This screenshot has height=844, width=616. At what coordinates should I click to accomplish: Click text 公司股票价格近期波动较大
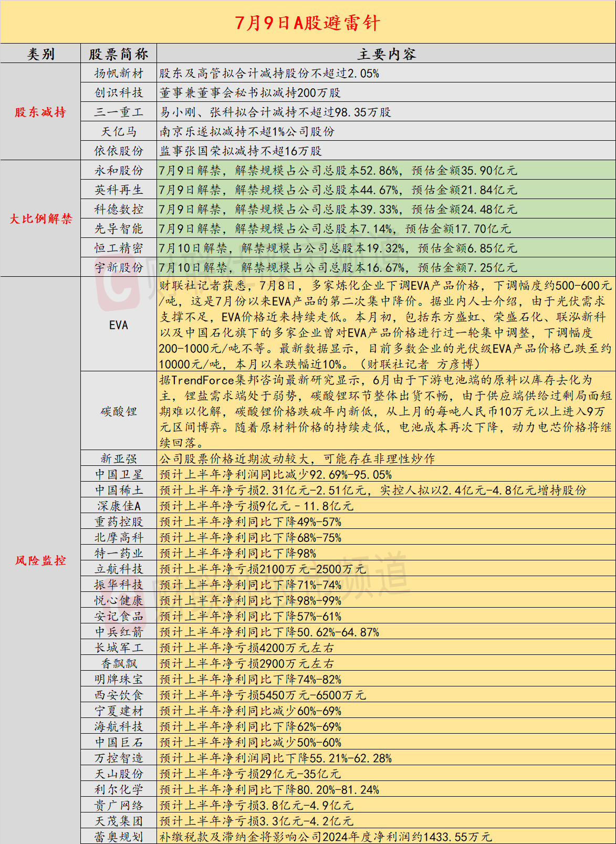pos(235,459)
